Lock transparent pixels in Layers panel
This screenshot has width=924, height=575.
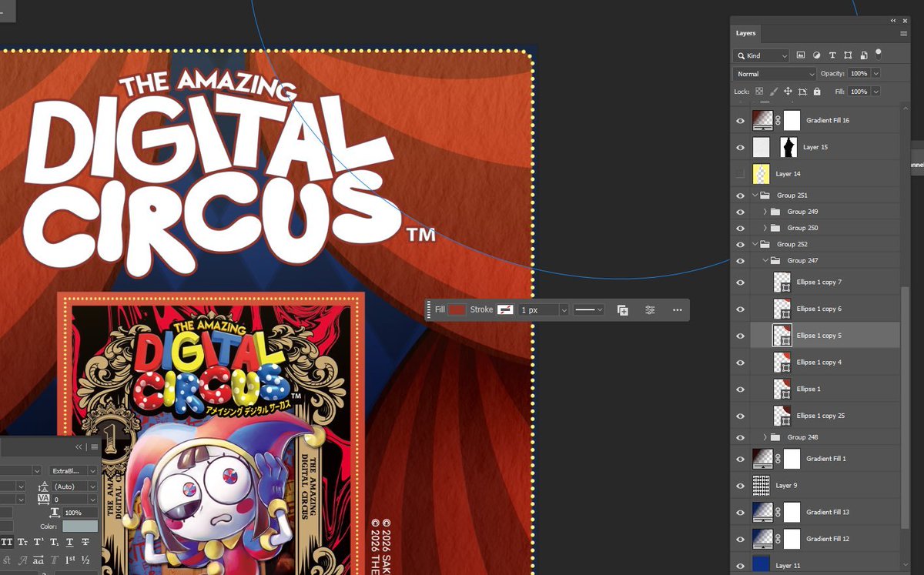[759, 92]
